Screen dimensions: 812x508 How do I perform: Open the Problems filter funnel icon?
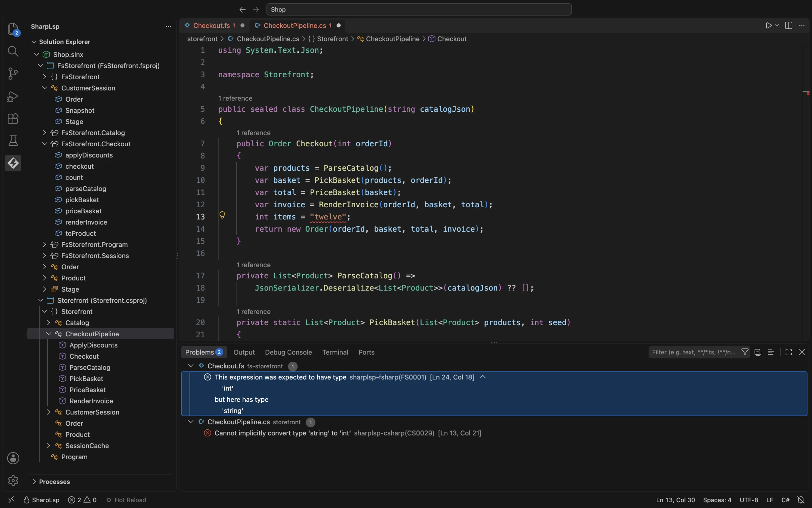[745, 352]
